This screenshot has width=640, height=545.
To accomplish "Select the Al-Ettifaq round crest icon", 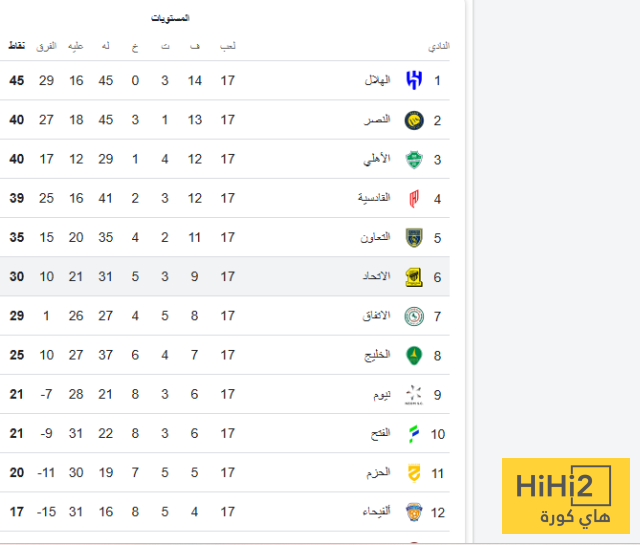I will (413, 316).
